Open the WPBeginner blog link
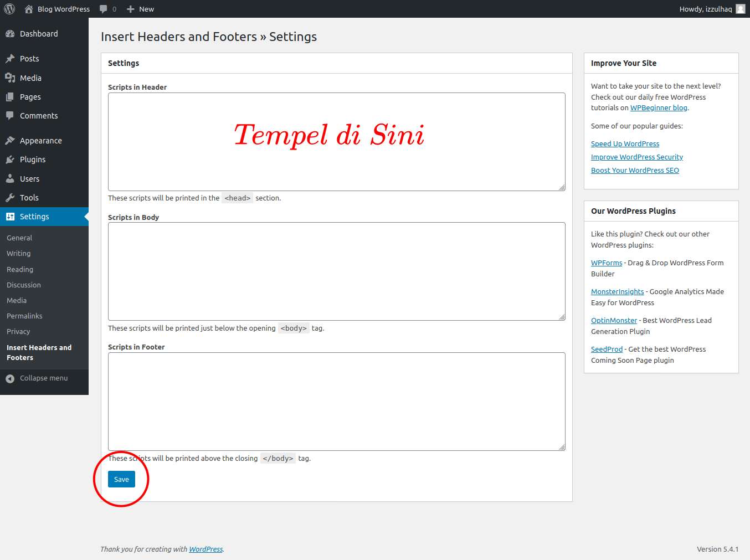The height and width of the screenshot is (560, 750). [658, 108]
